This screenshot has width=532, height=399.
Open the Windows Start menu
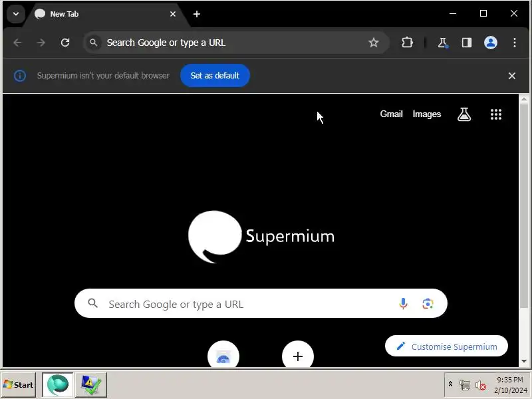19,385
